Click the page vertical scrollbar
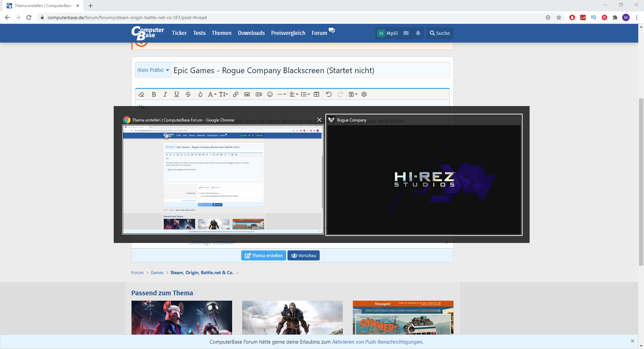Screen dimensions: 644x349 click(641, 181)
